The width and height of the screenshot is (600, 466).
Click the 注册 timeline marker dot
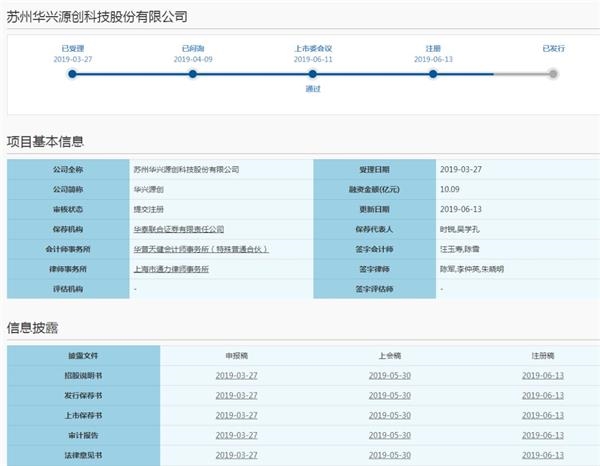click(x=433, y=74)
